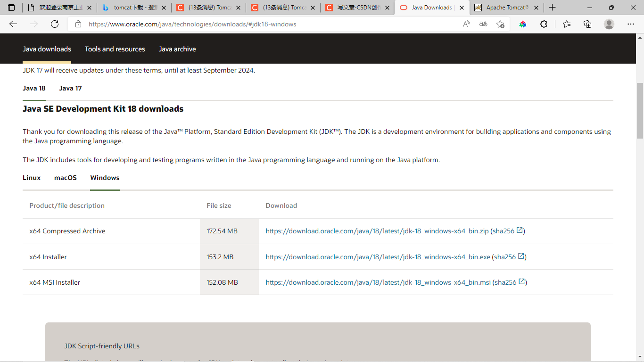
Task: Click the x64 MSI Installer label
Action: 55,282
